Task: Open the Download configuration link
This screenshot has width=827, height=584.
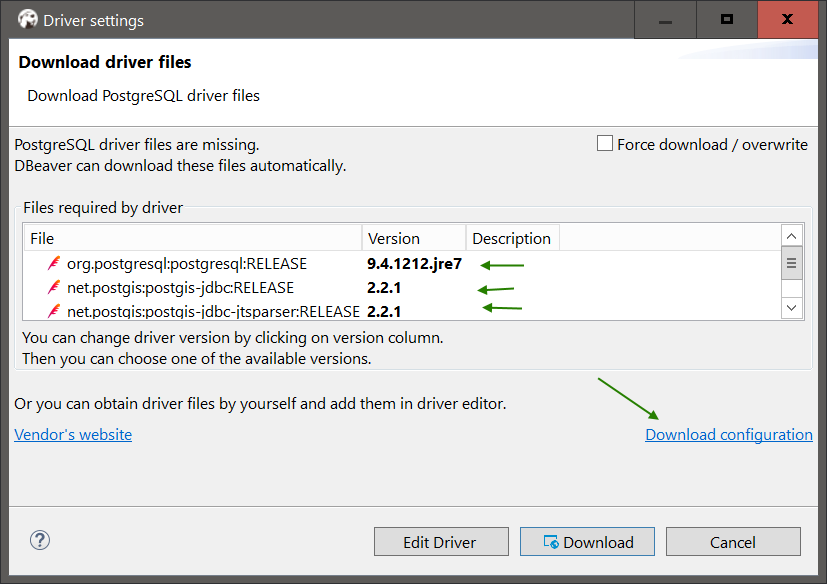Action: [729, 434]
